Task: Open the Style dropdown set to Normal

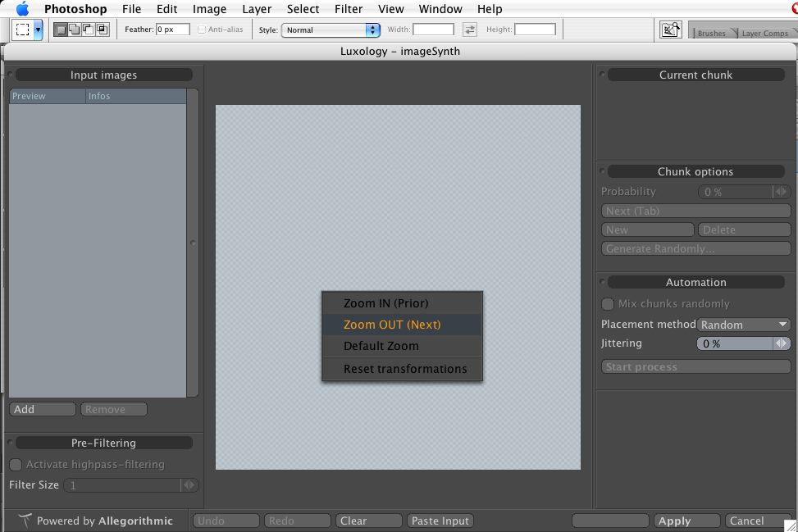Action: (x=331, y=30)
